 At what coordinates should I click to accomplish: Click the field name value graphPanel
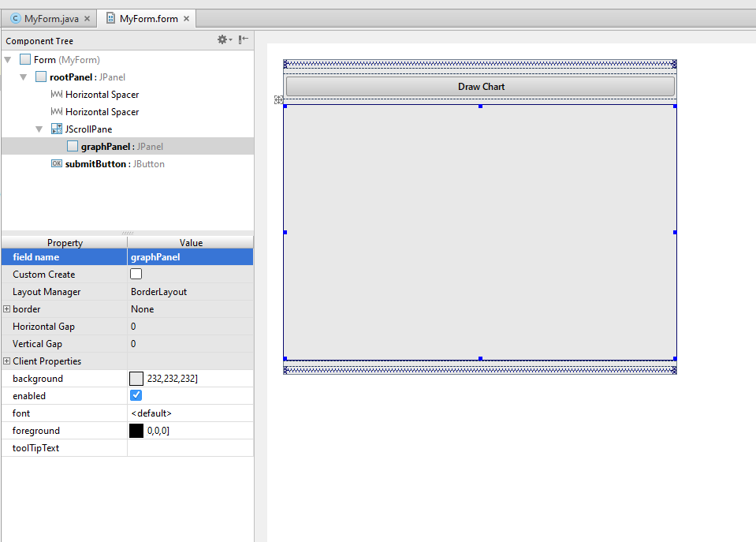point(156,256)
